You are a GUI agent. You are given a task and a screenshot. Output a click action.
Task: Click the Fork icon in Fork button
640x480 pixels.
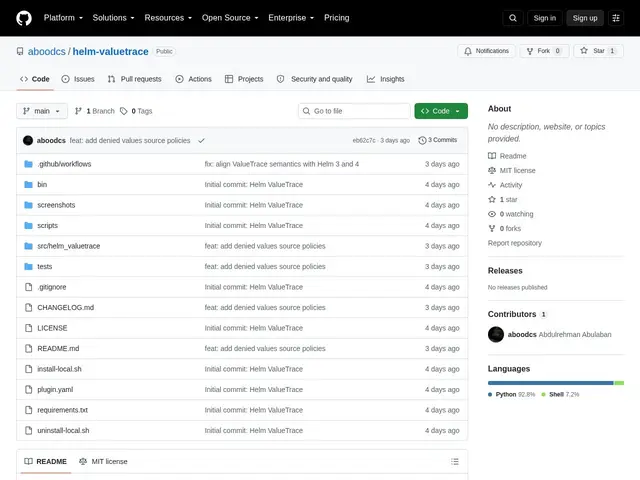tap(530, 51)
